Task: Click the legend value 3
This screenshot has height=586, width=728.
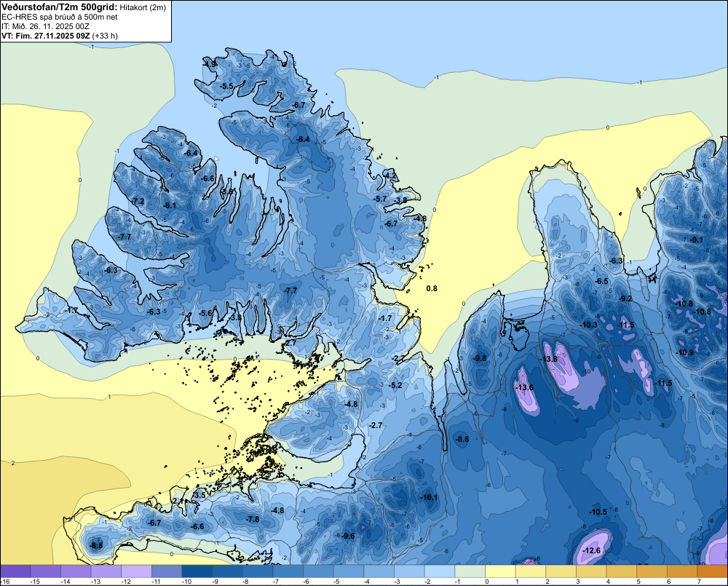Action: click(577, 582)
